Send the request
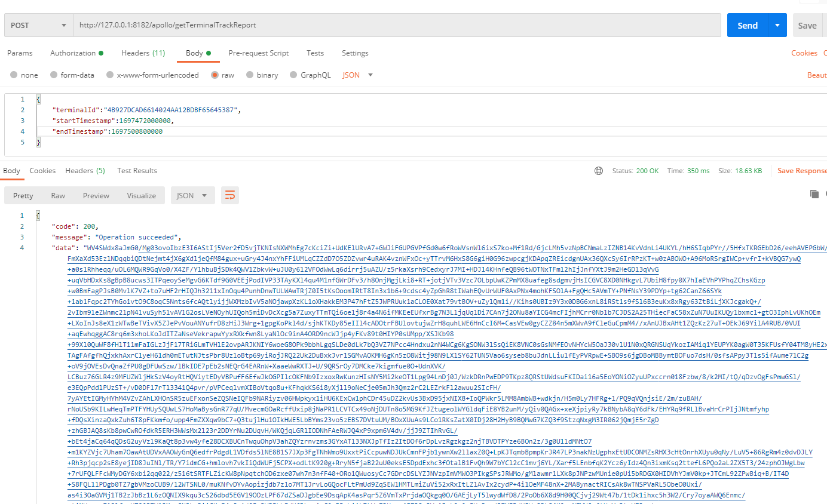This screenshot has height=504, width=827. (x=747, y=26)
